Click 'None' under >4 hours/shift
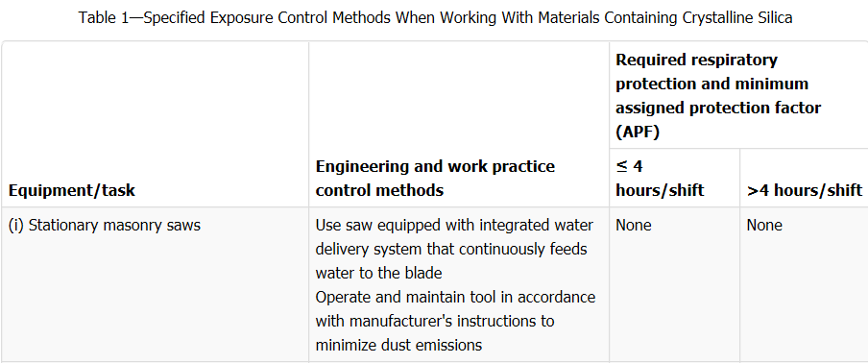The width and height of the screenshot is (868, 363). pyautogui.click(x=764, y=226)
